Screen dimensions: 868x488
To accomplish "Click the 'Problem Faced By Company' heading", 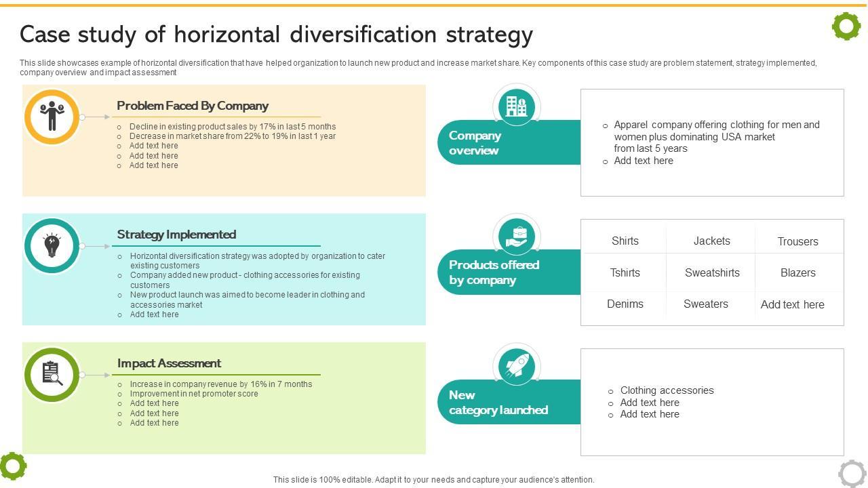I will (193, 106).
